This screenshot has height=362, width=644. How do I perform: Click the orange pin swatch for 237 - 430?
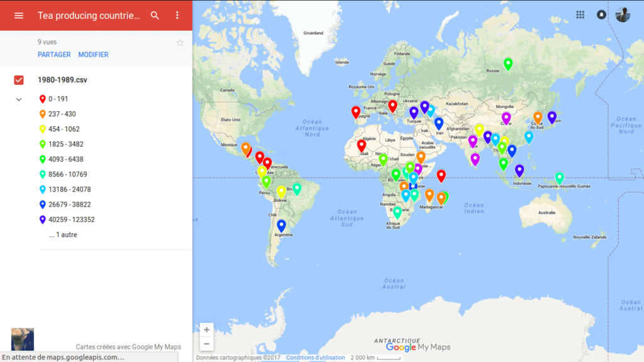point(42,114)
